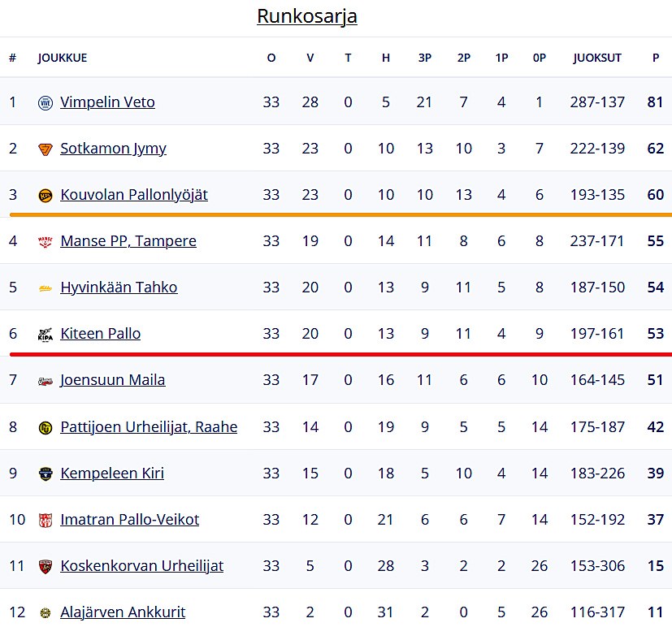Image resolution: width=672 pixels, height=640 pixels.
Task: Click the Sotkamon Jymy team logo
Action: tap(46, 149)
